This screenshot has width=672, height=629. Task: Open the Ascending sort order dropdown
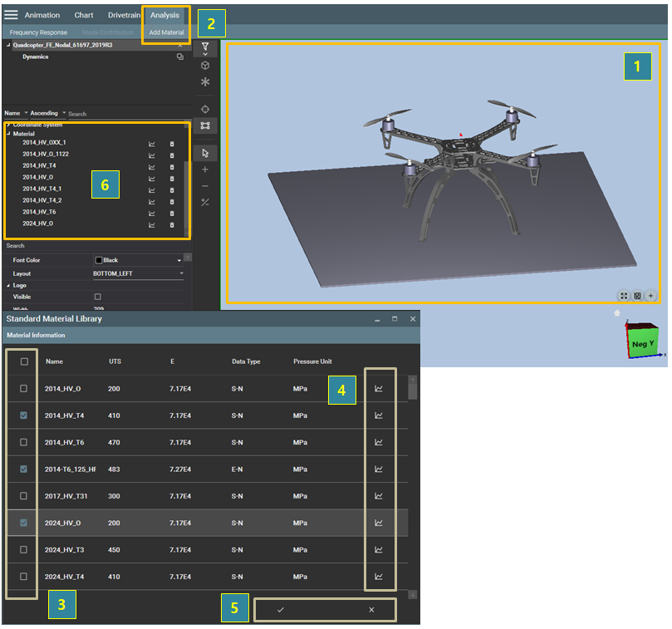(x=47, y=113)
